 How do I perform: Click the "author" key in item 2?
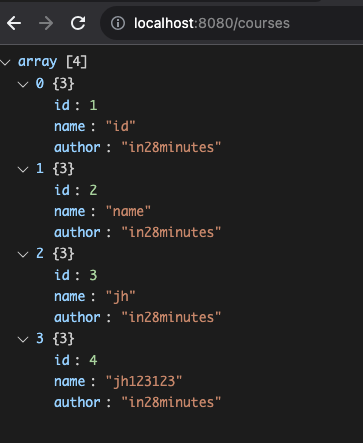77,317
